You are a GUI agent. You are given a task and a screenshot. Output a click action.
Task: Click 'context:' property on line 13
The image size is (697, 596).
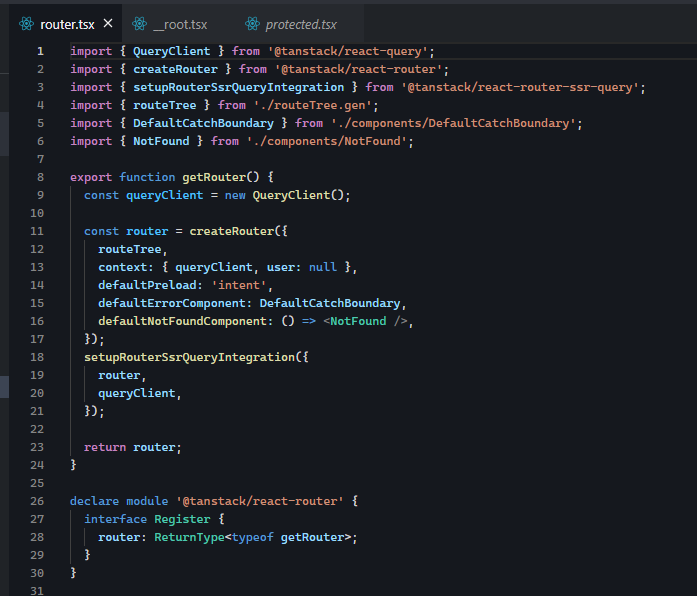pos(125,267)
